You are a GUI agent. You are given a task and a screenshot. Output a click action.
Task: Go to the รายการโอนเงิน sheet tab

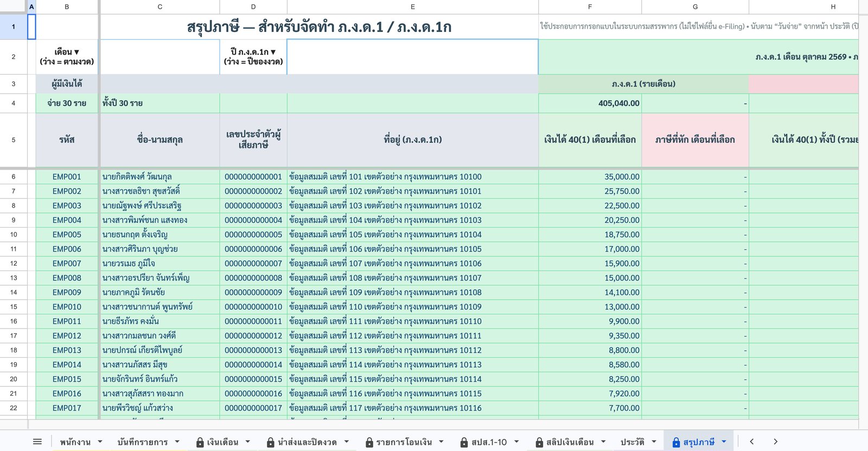coord(404,442)
